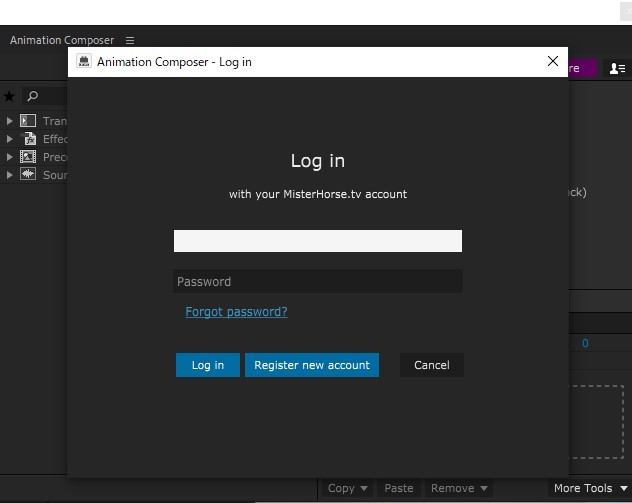The width and height of the screenshot is (632, 503).
Task: Click the Animation Composer dialog title icon
Action: tap(84, 62)
